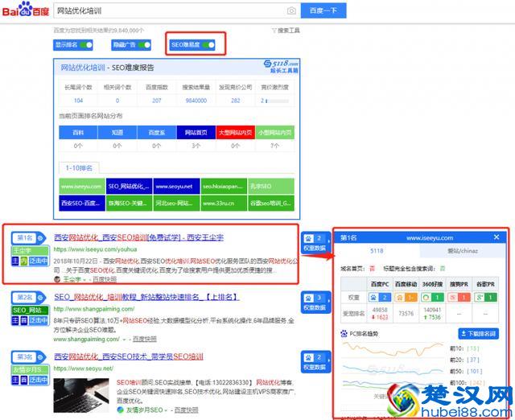Expand the third result's 权重数据 badge

[x=315, y=362]
